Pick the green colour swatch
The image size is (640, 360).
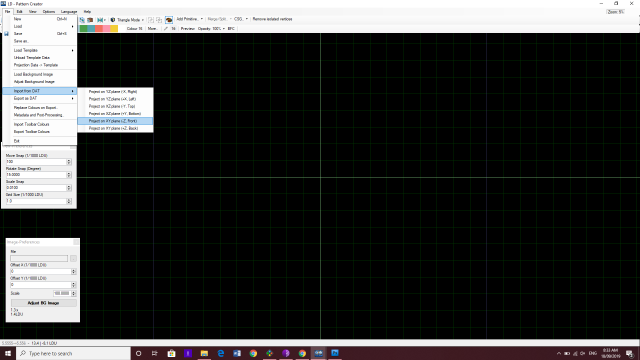pos(84,29)
